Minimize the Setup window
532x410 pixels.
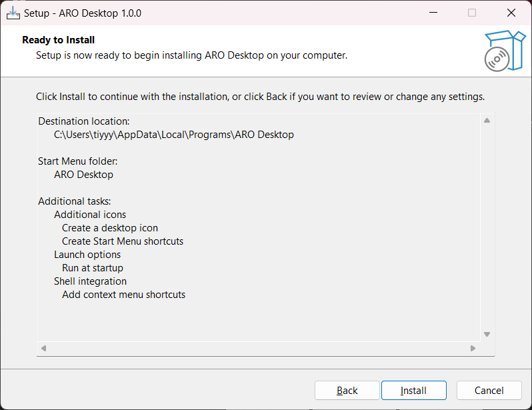433,13
